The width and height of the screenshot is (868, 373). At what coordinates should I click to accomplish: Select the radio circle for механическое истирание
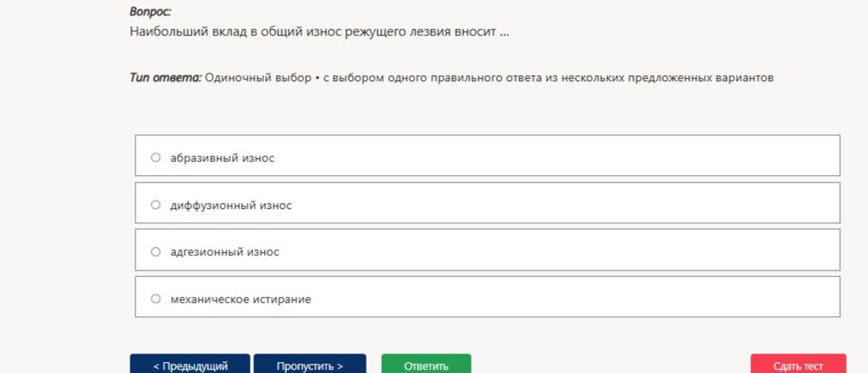(x=156, y=299)
